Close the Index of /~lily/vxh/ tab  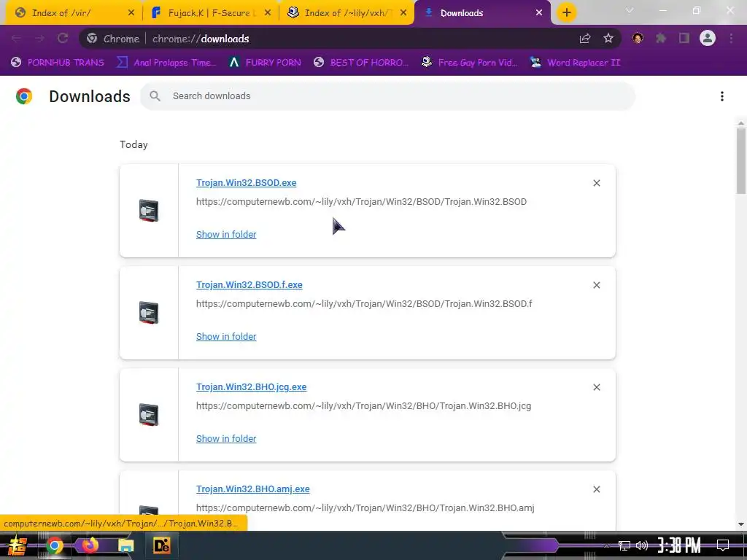pyautogui.click(x=403, y=13)
